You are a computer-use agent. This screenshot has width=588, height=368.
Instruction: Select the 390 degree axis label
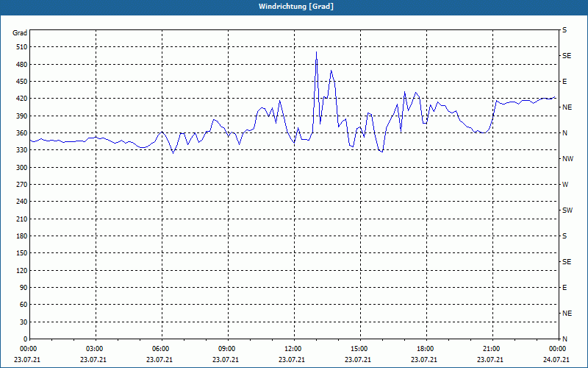22,116
